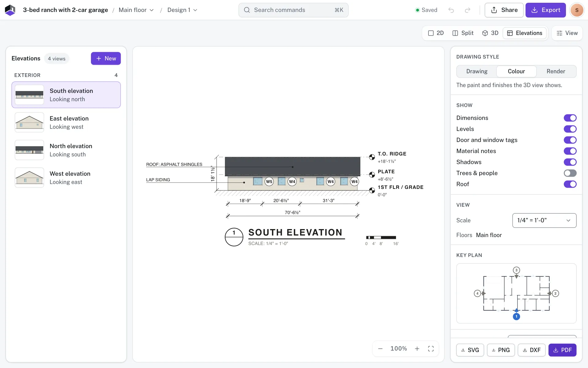Viewport: 588px width, 368px height.
Task: Export as DXF file
Action: click(x=532, y=350)
